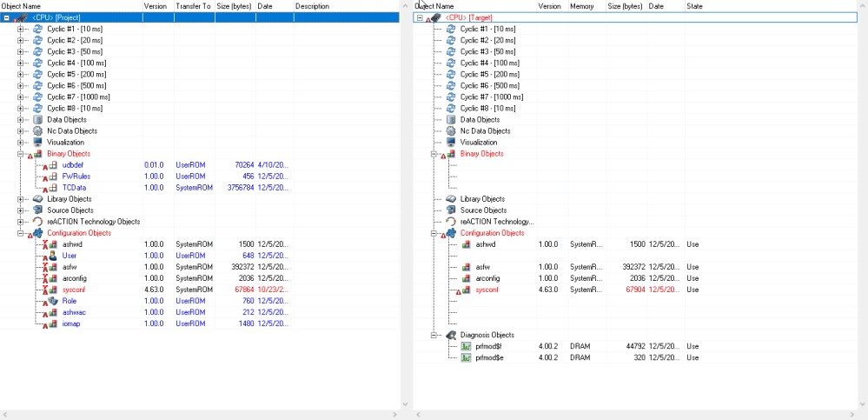Collapse Configuration Objects in Target tree

434,233
